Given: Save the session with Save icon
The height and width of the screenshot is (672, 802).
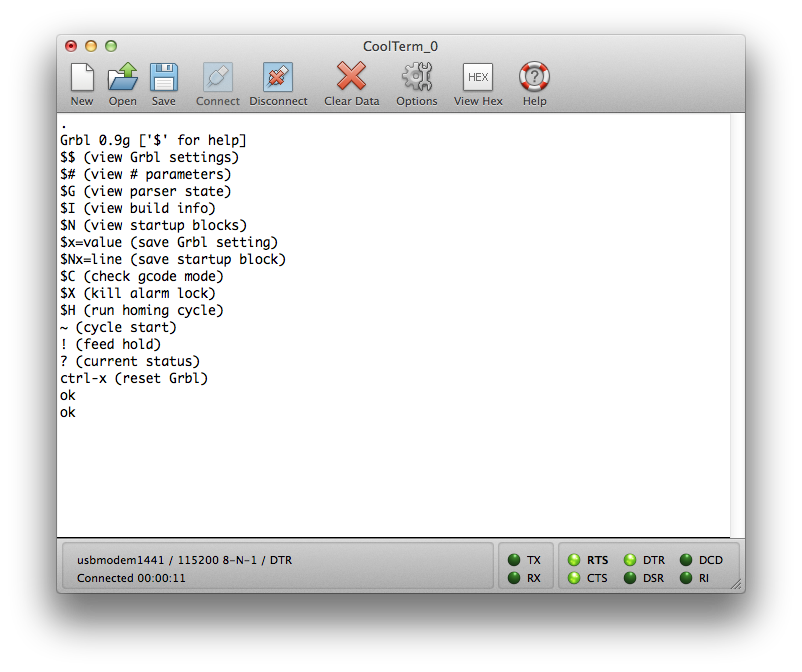Looking at the screenshot, I should [164, 78].
